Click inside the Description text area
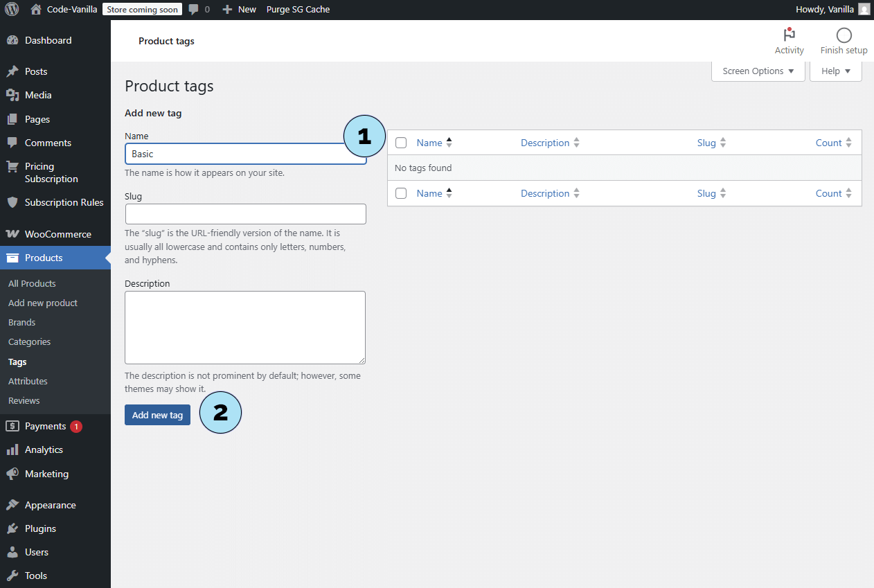874x588 pixels. pos(245,327)
